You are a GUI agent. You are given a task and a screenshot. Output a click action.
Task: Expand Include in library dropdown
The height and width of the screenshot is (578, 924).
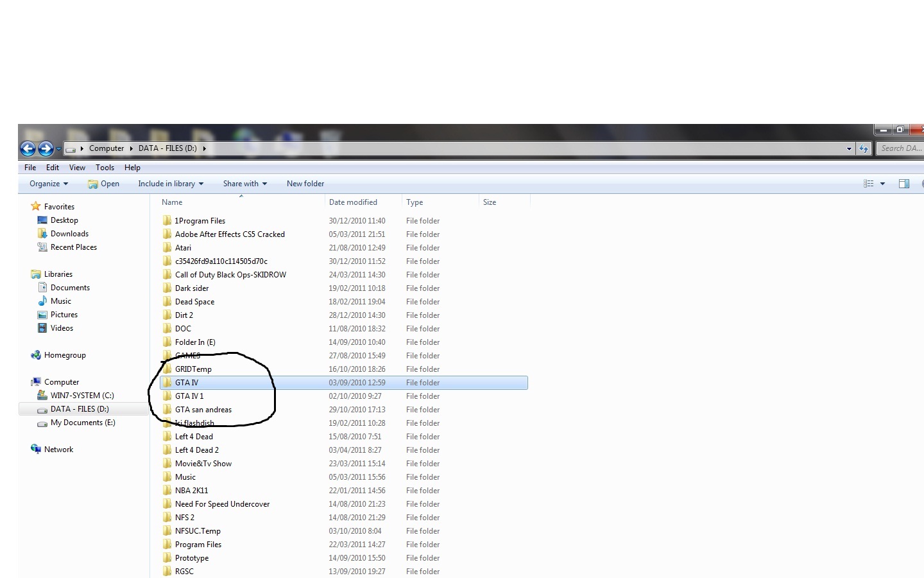pos(171,184)
